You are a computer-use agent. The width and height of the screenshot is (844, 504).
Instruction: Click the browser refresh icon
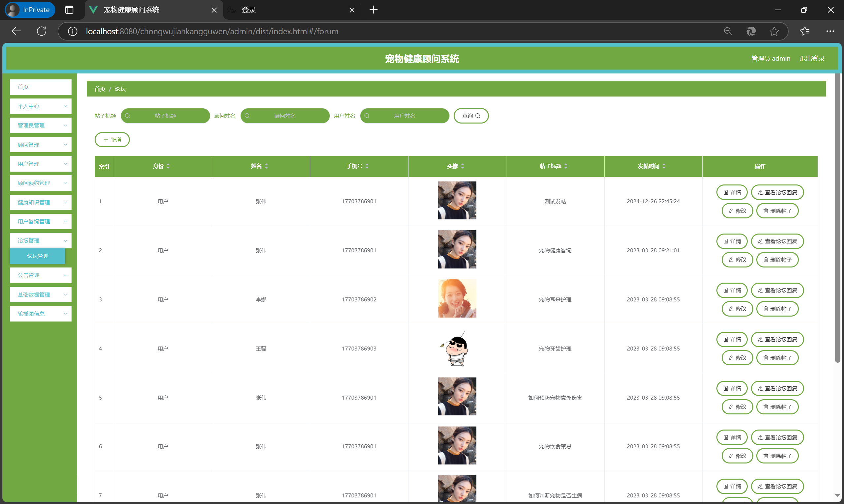click(42, 31)
